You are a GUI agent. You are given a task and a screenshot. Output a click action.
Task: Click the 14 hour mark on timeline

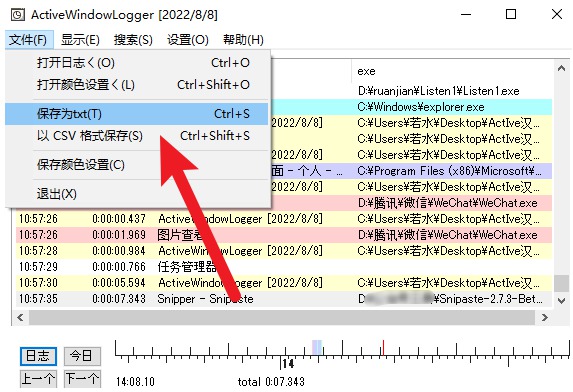point(288,364)
